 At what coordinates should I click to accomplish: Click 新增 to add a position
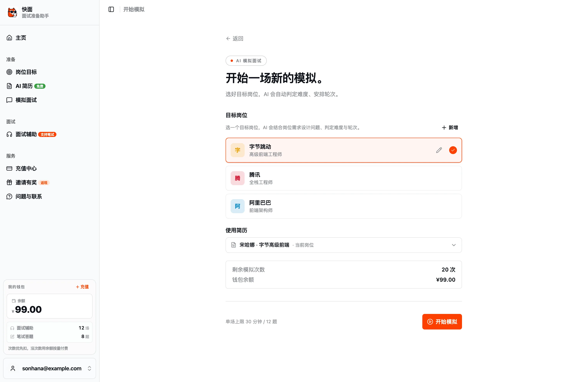450,128
